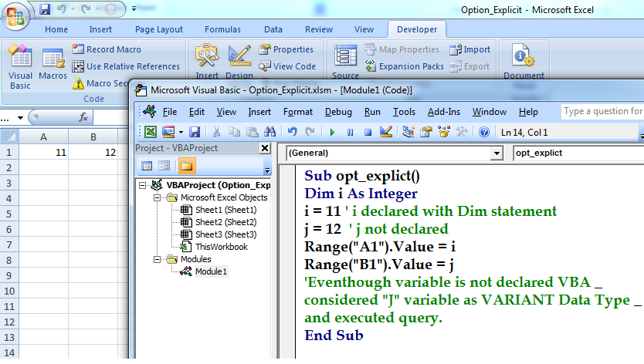Click Find binoculars icon

(269, 132)
